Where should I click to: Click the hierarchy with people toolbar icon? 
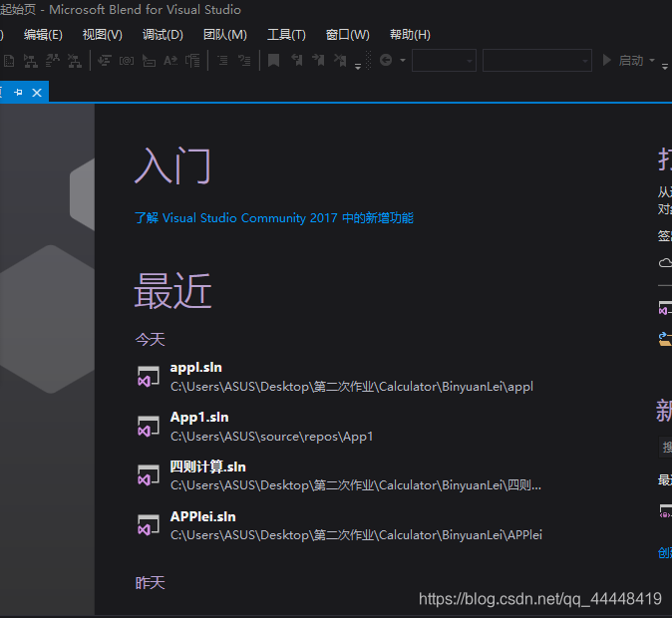pos(52,61)
